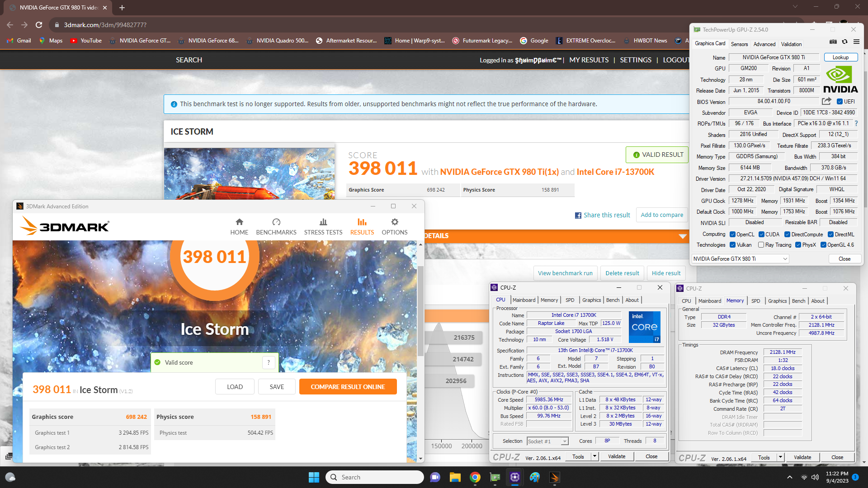Open a new browser tab

122,8
